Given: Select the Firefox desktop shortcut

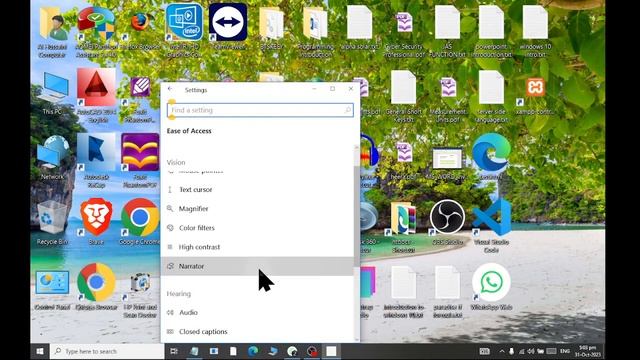Looking at the screenshot, I should (140, 29).
